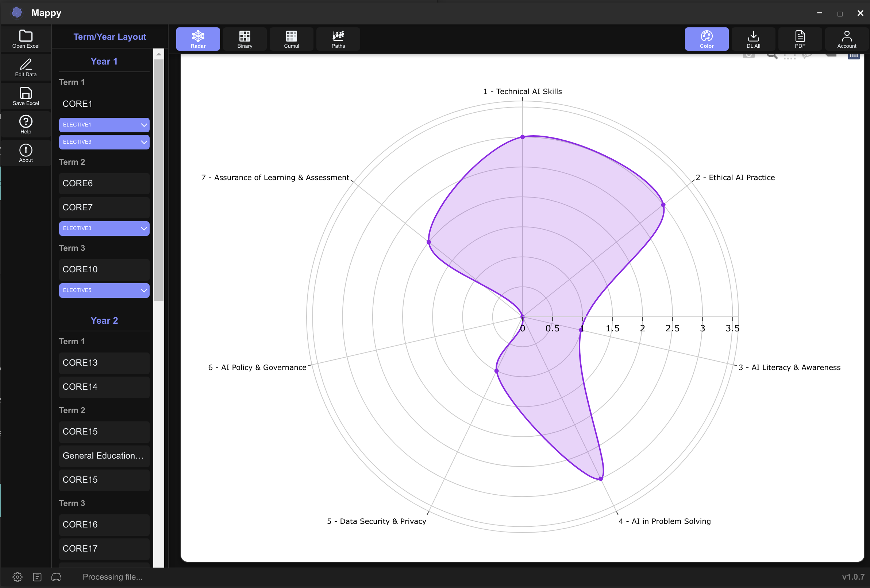The width and height of the screenshot is (870, 588).
Task: Open the Account menu
Action: 846,39
